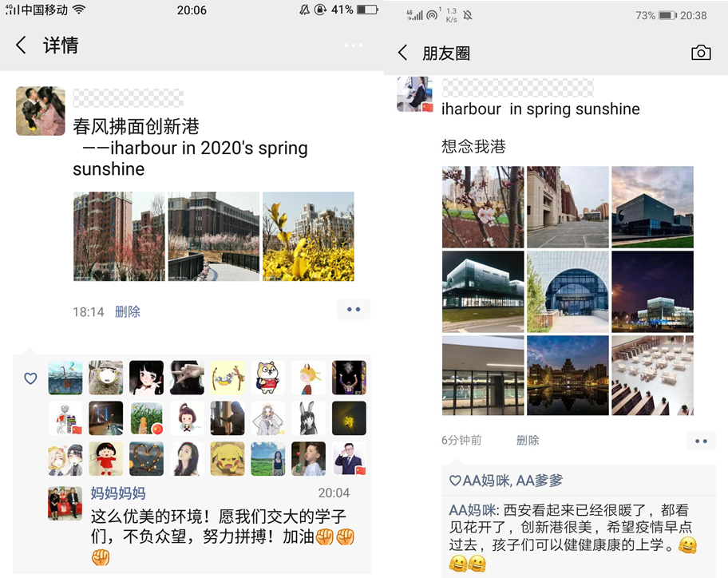Open AA爹爹 profile from likes list

coord(539,481)
